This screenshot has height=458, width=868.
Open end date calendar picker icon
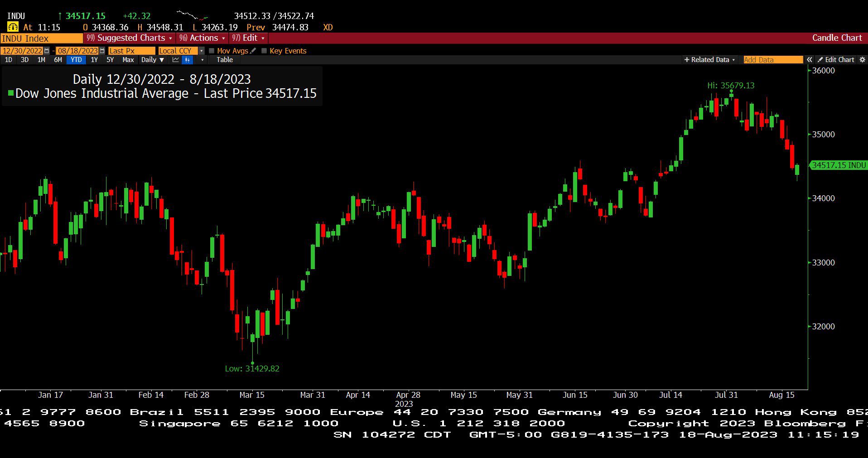[102, 51]
